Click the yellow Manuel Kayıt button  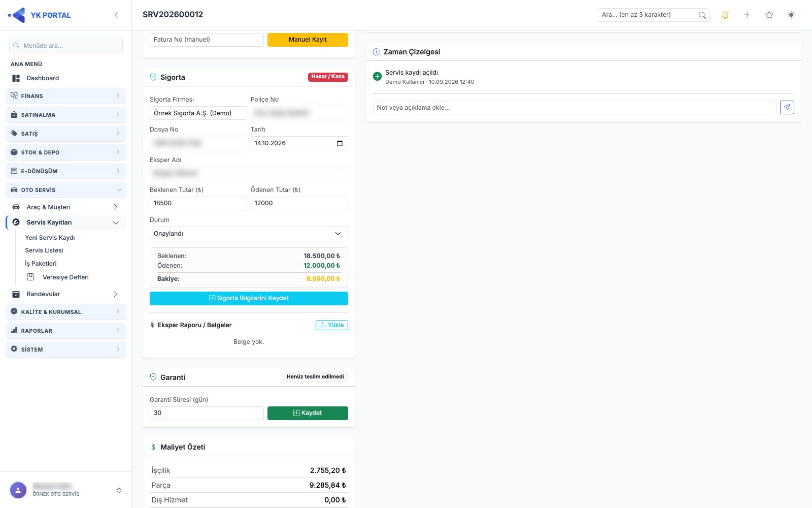308,40
